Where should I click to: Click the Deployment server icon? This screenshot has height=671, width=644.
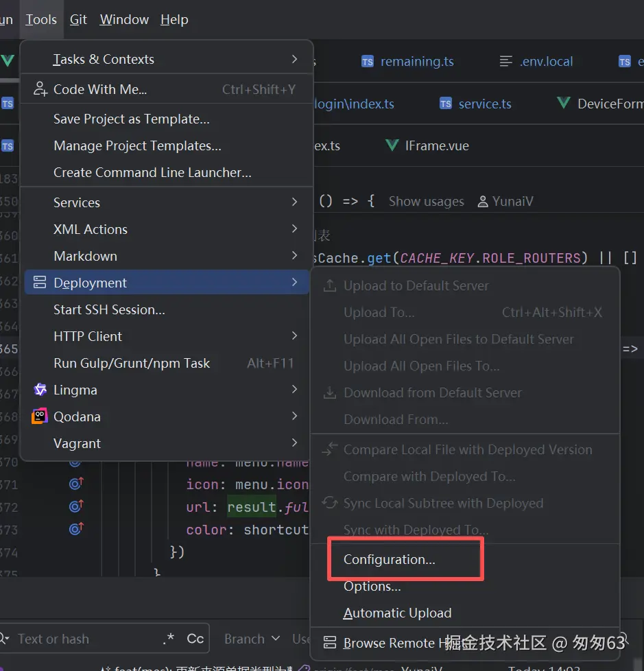(x=40, y=283)
